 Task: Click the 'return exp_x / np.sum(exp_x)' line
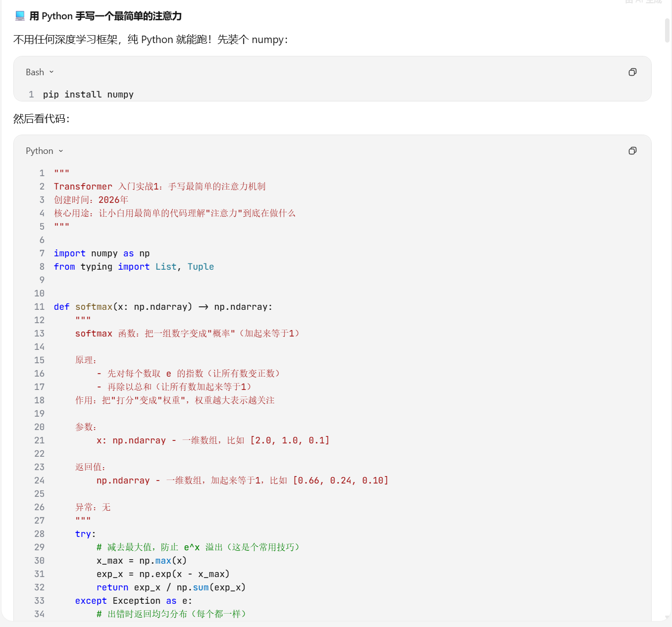pos(171,587)
